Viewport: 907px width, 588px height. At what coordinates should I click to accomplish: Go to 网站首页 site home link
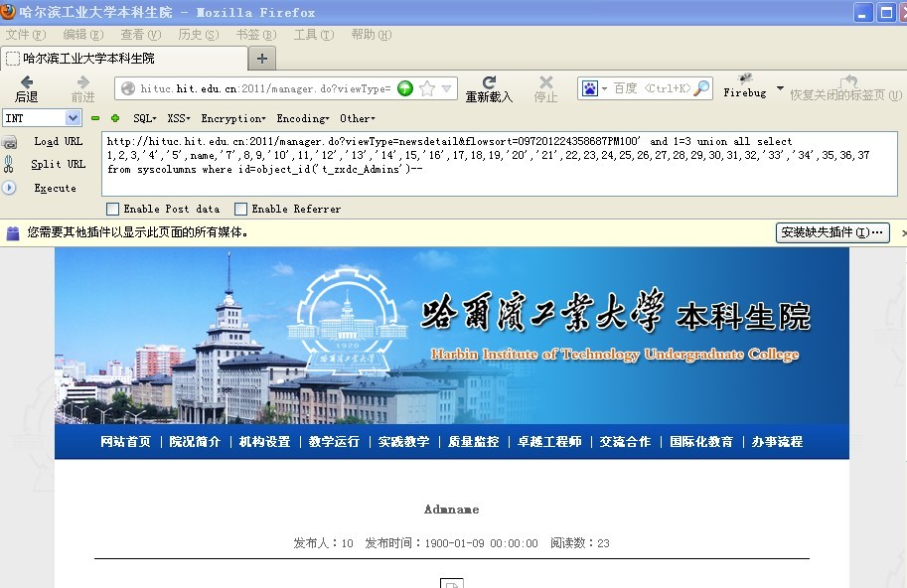tap(125, 442)
